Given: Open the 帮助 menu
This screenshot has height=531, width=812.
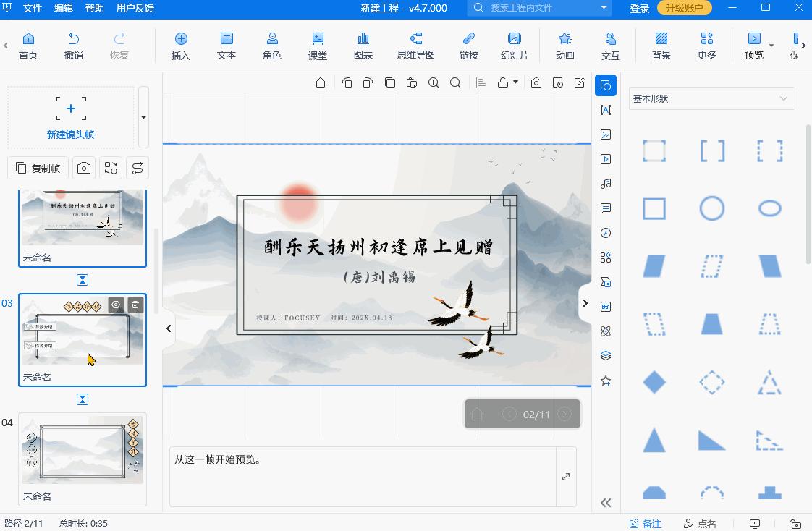Looking at the screenshot, I should [93, 9].
